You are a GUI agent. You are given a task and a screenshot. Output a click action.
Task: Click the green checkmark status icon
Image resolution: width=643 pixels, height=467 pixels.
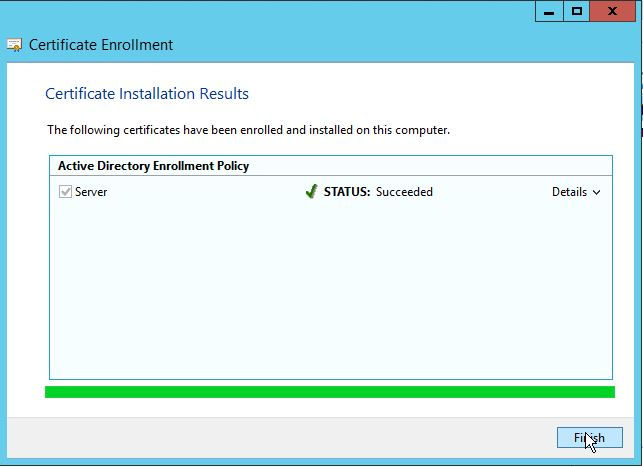(x=311, y=191)
